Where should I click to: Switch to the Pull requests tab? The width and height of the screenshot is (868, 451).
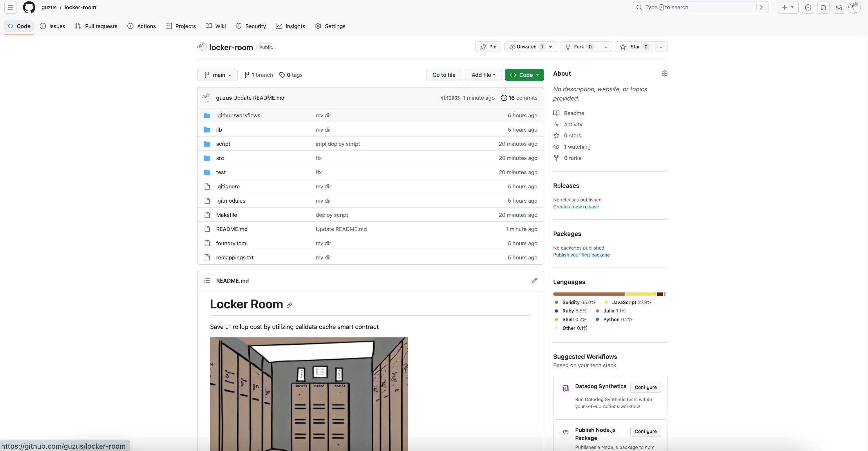[96, 26]
